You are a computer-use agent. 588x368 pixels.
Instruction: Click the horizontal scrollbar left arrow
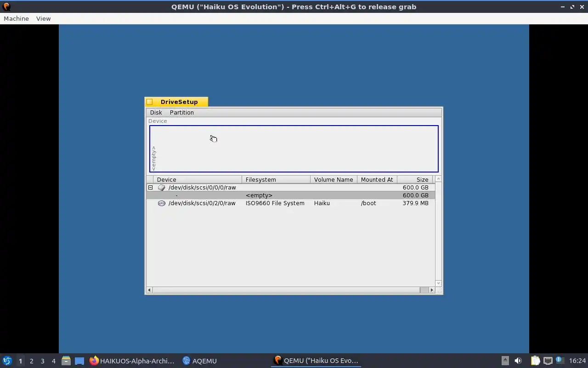[149, 290]
